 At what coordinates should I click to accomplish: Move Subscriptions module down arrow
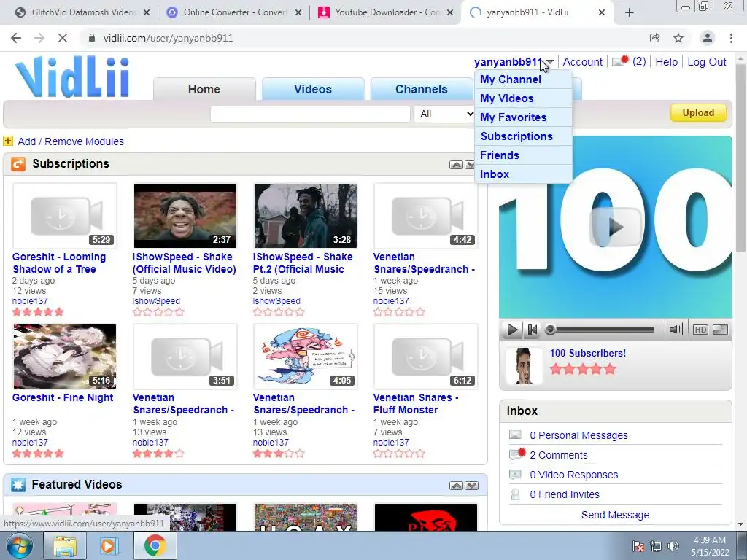[471, 165]
